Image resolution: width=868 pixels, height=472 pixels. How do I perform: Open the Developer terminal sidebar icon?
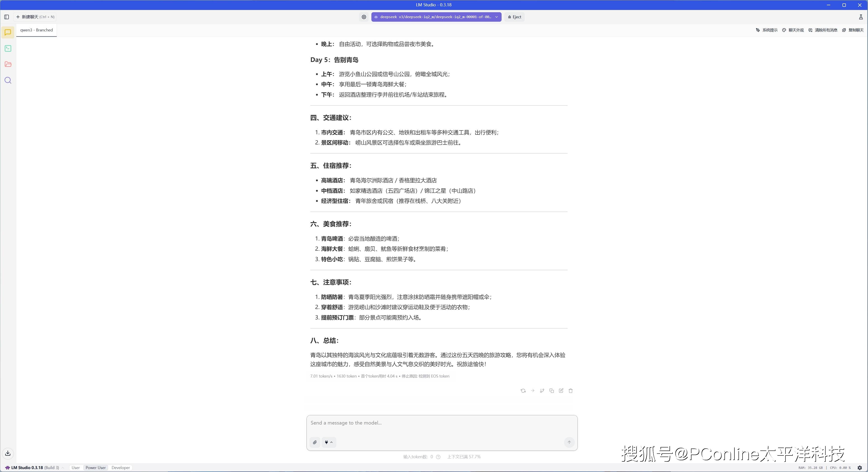tap(8, 49)
